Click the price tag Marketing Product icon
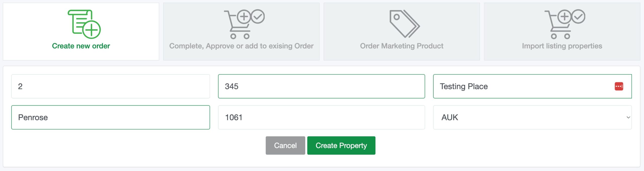The image size is (644, 171). click(404, 24)
